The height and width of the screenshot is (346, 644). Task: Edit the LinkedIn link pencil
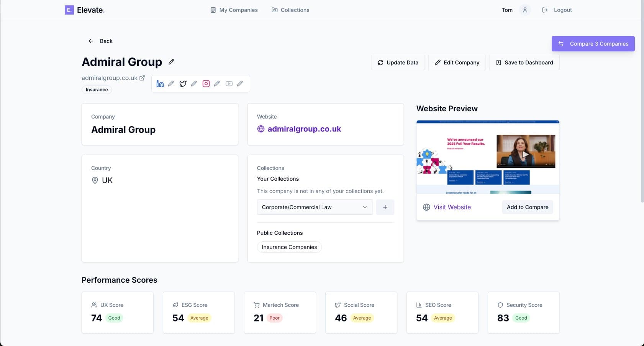click(171, 84)
